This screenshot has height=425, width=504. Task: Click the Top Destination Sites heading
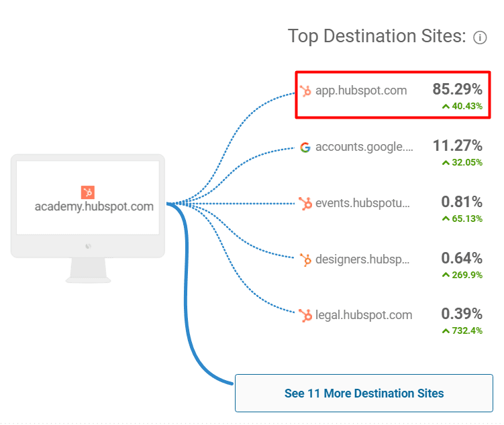tap(376, 36)
